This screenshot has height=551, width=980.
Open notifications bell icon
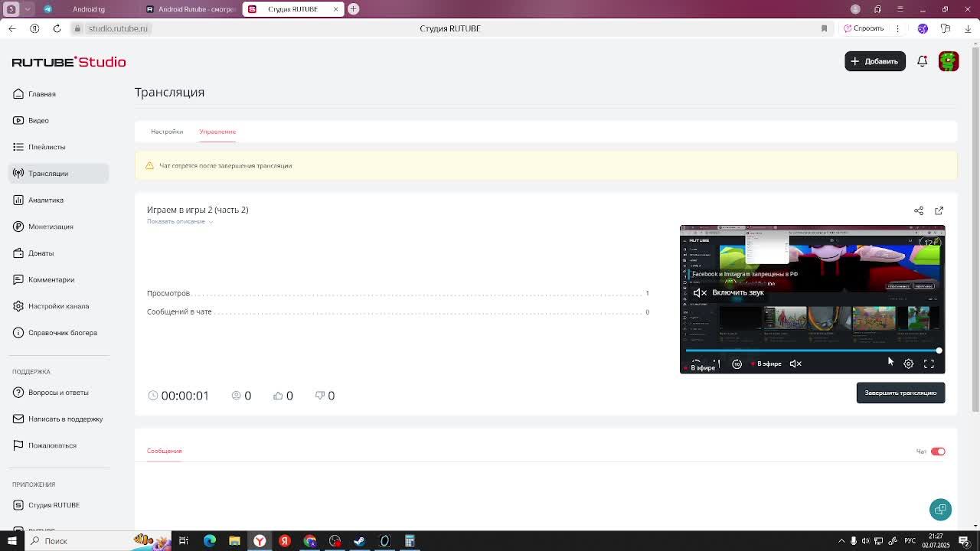[923, 61]
